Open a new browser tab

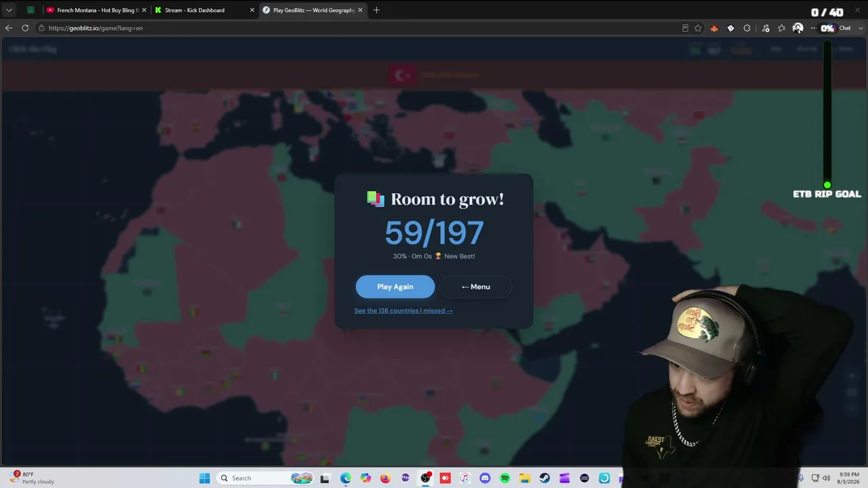click(x=376, y=10)
